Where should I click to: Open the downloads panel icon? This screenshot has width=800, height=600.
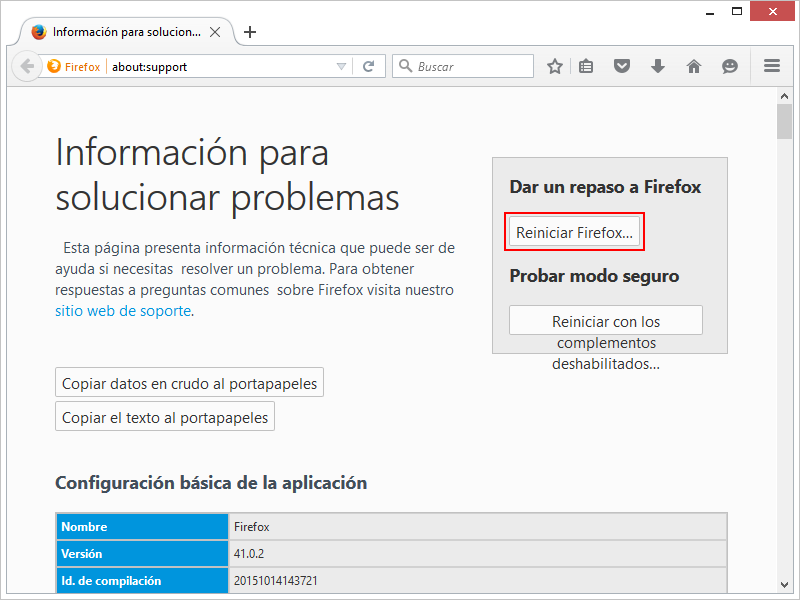pos(657,66)
